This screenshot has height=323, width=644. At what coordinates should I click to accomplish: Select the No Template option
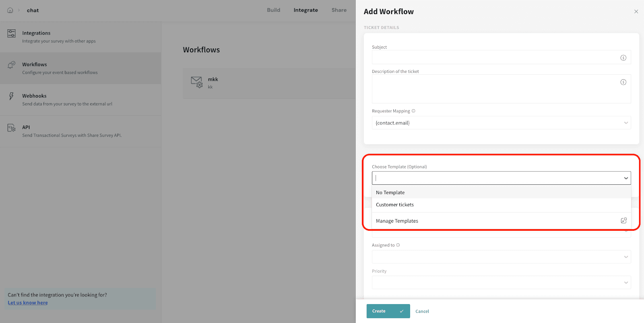[x=390, y=193]
